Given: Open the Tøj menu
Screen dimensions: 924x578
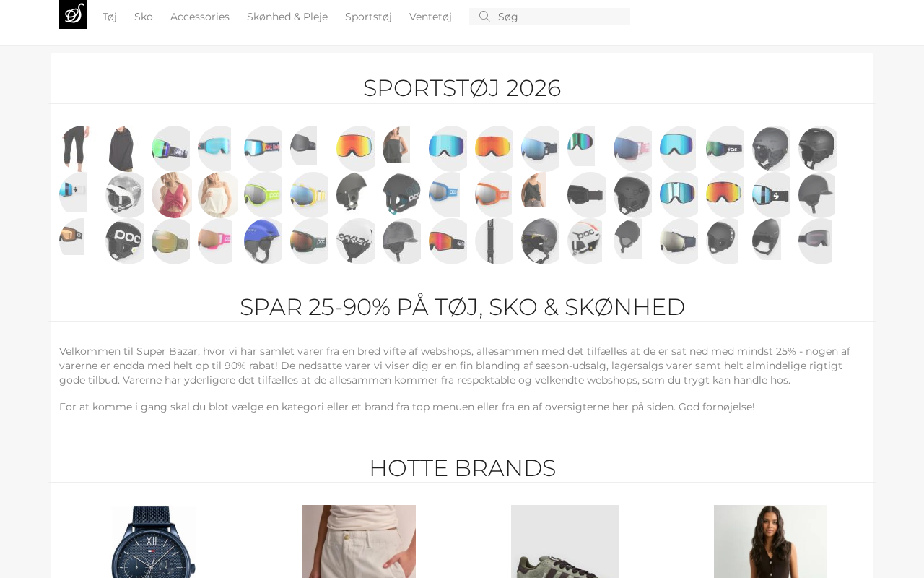Looking at the screenshot, I should pyautogui.click(x=110, y=17).
